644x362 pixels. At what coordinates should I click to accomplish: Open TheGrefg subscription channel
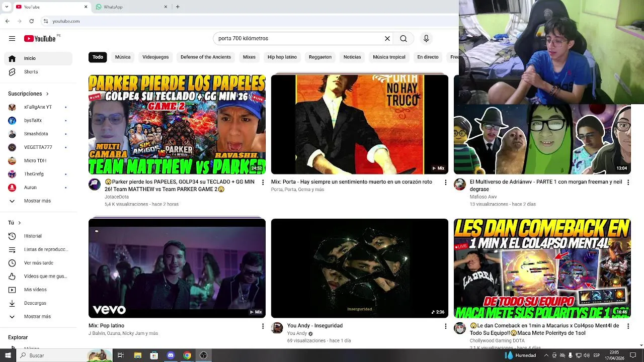point(38,174)
